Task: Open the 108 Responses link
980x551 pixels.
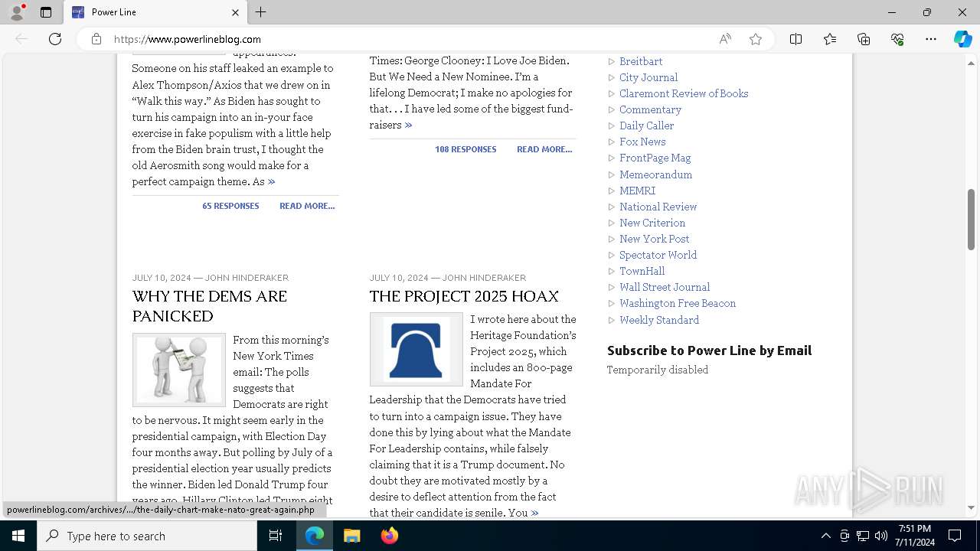Action: coord(465,149)
